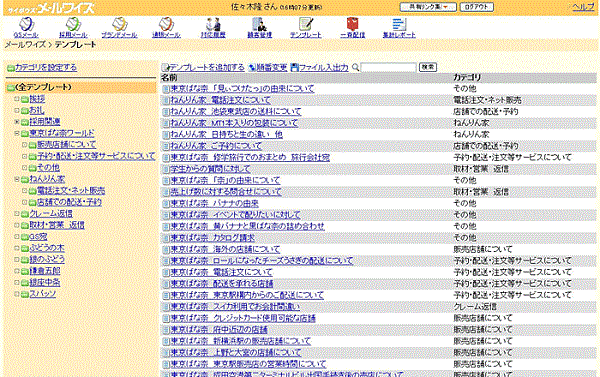600x377 pixels.
Task: Click the disk icon before ファイル入出力
Action: (x=294, y=67)
